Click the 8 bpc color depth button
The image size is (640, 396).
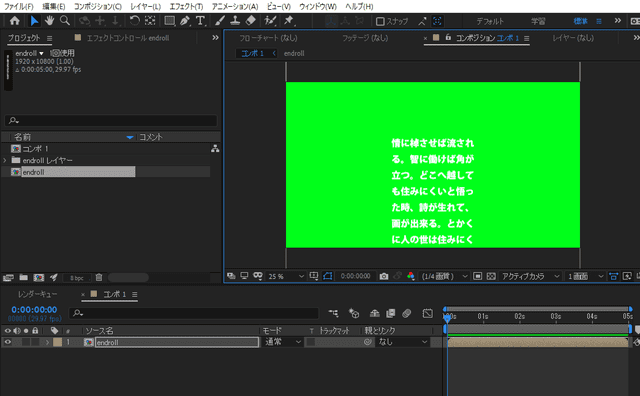(77, 278)
